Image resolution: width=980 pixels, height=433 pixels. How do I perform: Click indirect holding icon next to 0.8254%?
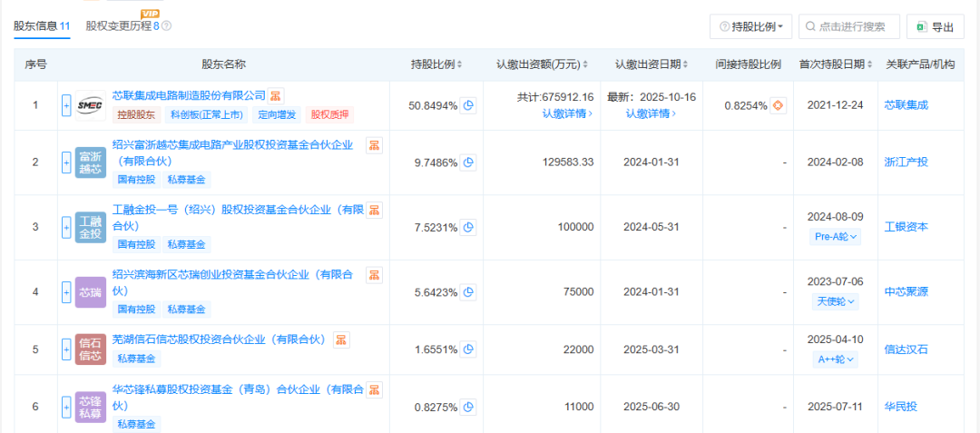pyautogui.click(x=779, y=105)
